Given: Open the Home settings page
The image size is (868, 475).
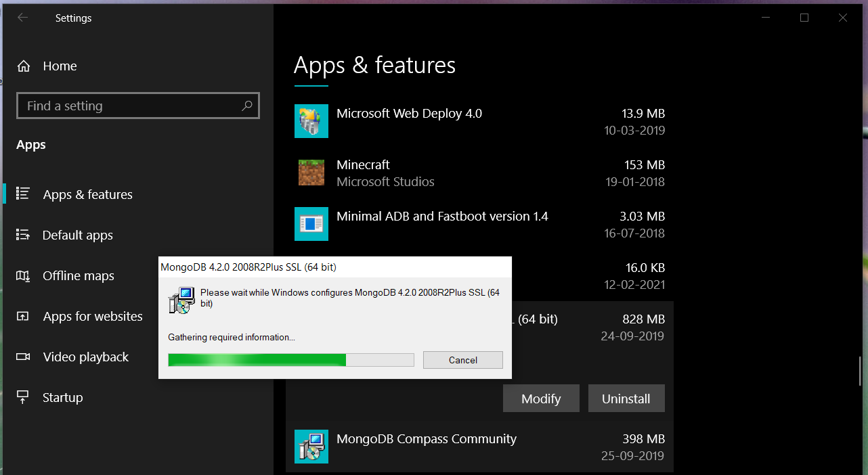Looking at the screenshot, I should click(x=60, y=66).
